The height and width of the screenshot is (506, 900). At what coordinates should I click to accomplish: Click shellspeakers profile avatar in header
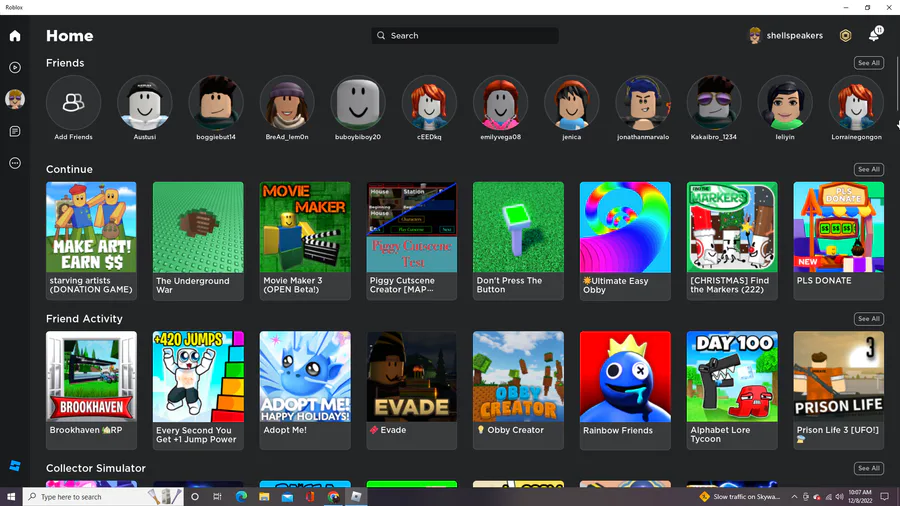[x=755, y=36]
